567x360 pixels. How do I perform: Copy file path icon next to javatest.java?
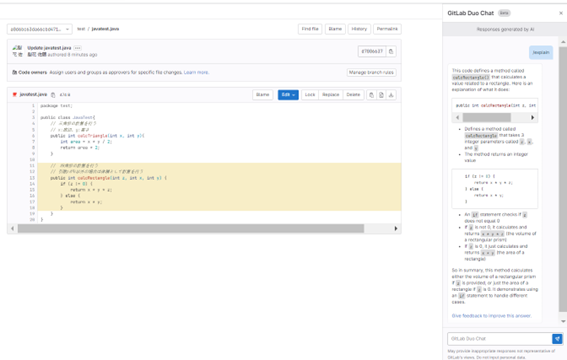[53, 95]
